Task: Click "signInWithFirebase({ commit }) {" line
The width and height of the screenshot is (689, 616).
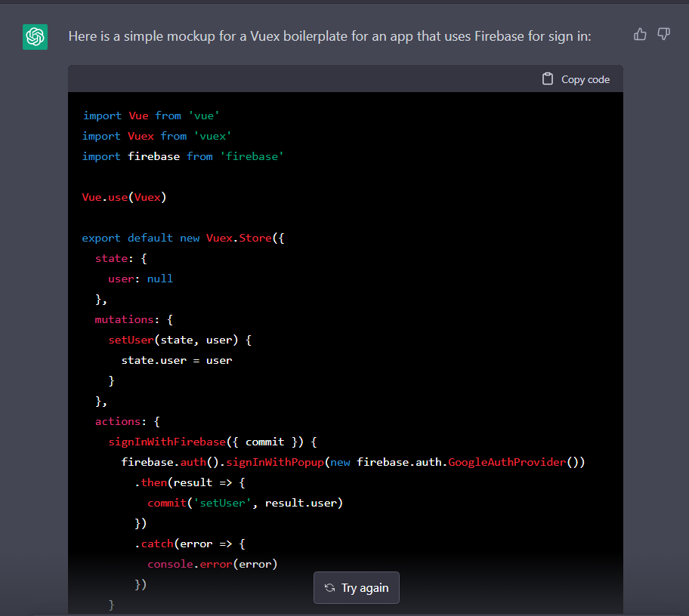Action: tap(213, 442)
